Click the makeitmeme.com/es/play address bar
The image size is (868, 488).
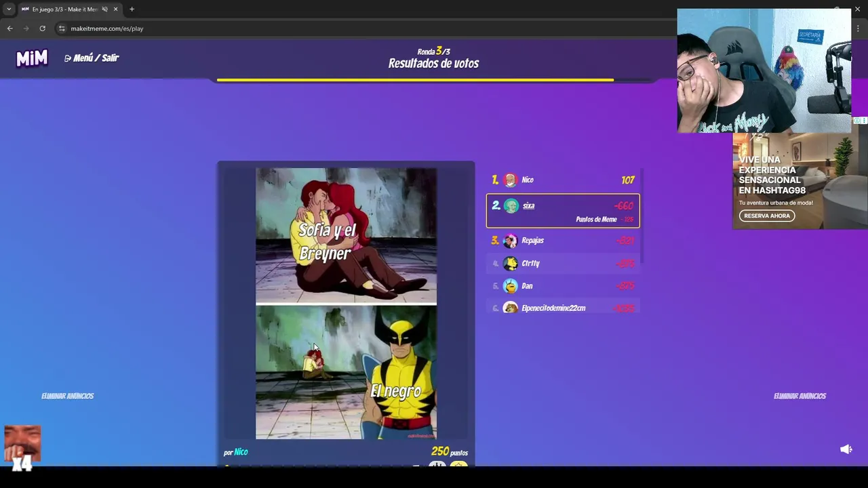tap(107, 28)
